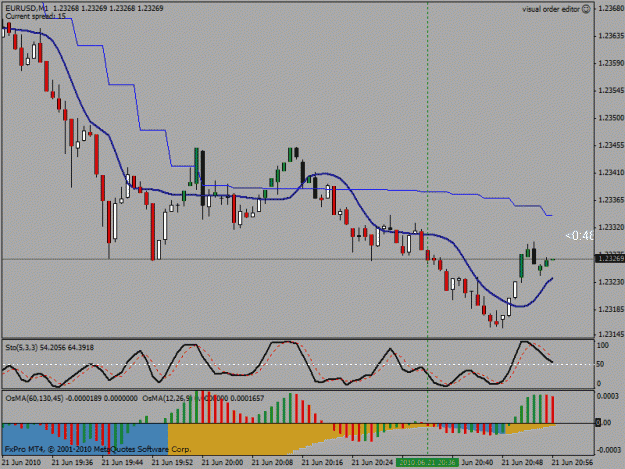Screen dimensions: 625x469
Task: Click the 1.23680 price scale label
Action: click(611, 8)
